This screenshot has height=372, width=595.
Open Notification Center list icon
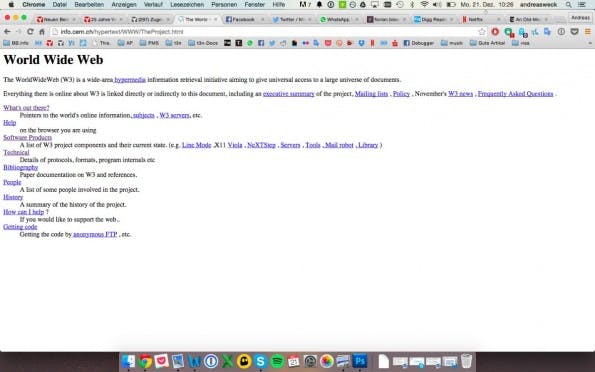[x=582, y=5]
